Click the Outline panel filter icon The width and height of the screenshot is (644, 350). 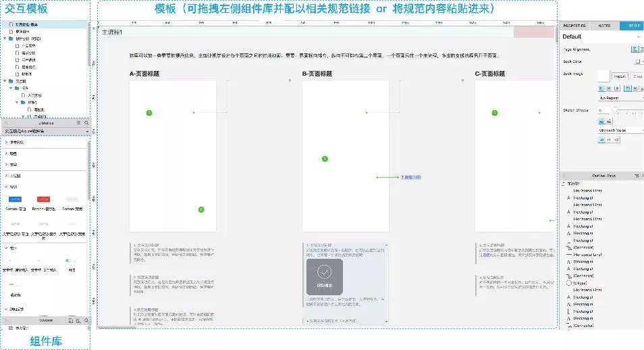pyautogui.click(x=636, y=175)
